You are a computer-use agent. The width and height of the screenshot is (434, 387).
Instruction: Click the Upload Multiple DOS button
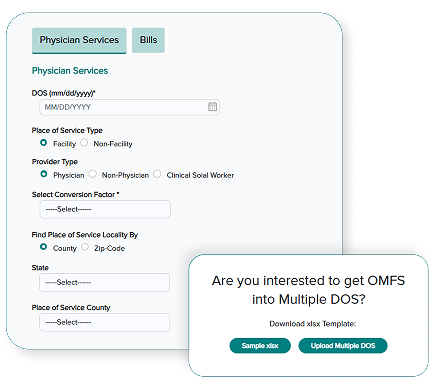pyautogui.click(x=343, y=346)
